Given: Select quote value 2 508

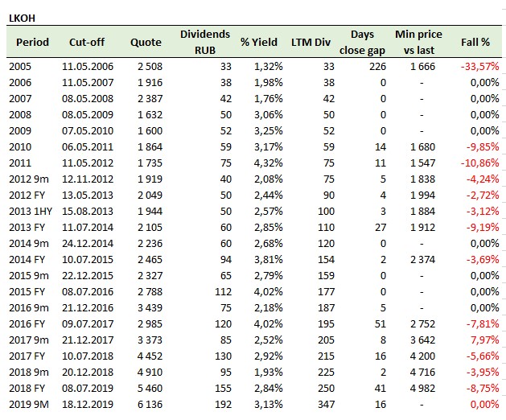Looking at the screenshot, I should [x=150, y=67].
